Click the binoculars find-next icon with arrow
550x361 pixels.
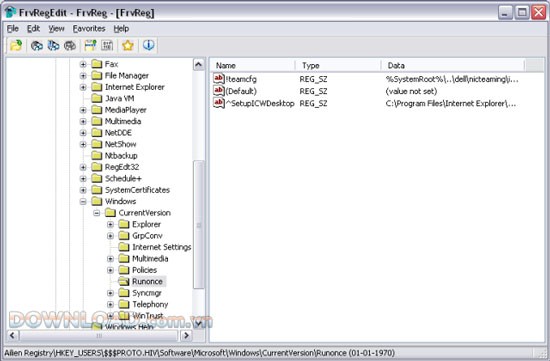tap(53, 45)
